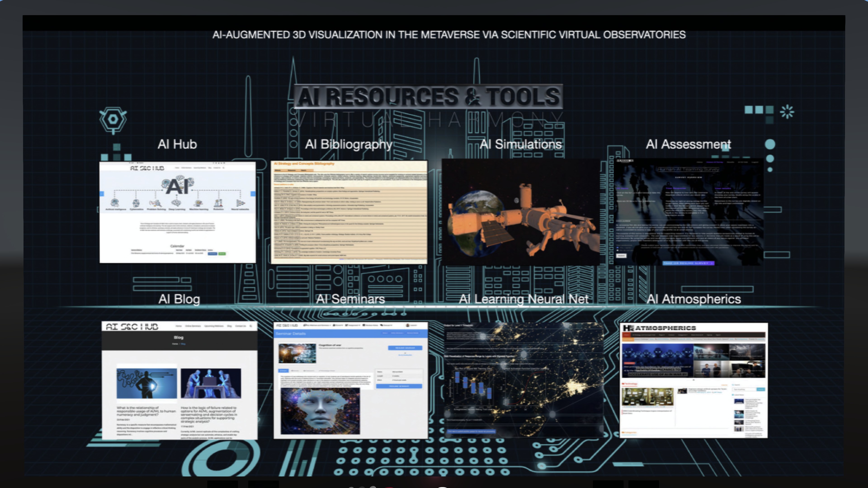Image resolution: width=868 pixels, height=488 pixels.
Task: Open the AI Simulations space station thumbnail
Action: [x=521, y=212]
